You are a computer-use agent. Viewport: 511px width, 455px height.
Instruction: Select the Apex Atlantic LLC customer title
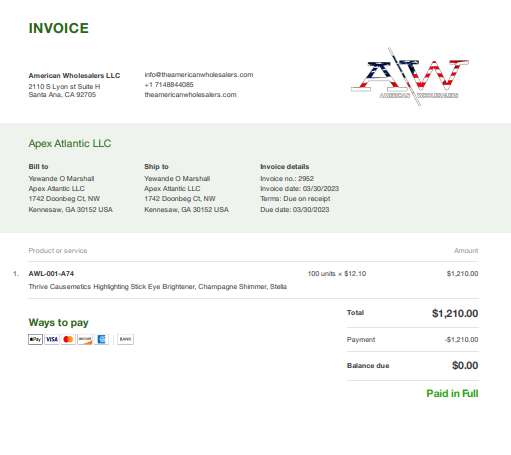coord(70,143)
